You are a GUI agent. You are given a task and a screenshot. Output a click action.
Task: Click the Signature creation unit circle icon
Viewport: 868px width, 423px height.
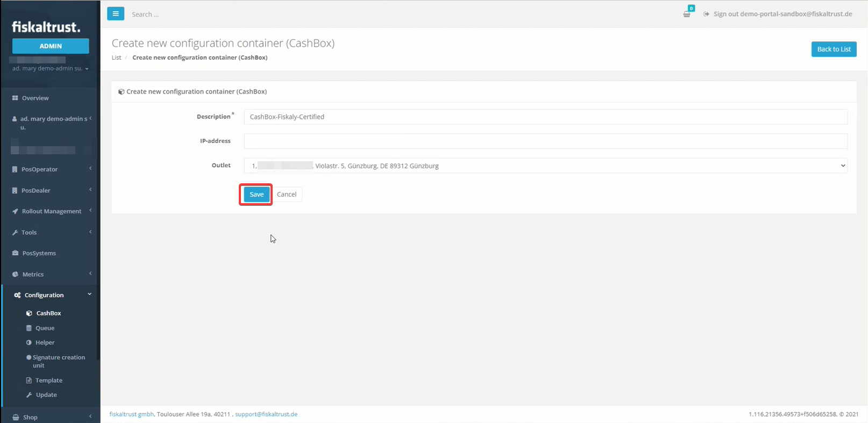29,357
